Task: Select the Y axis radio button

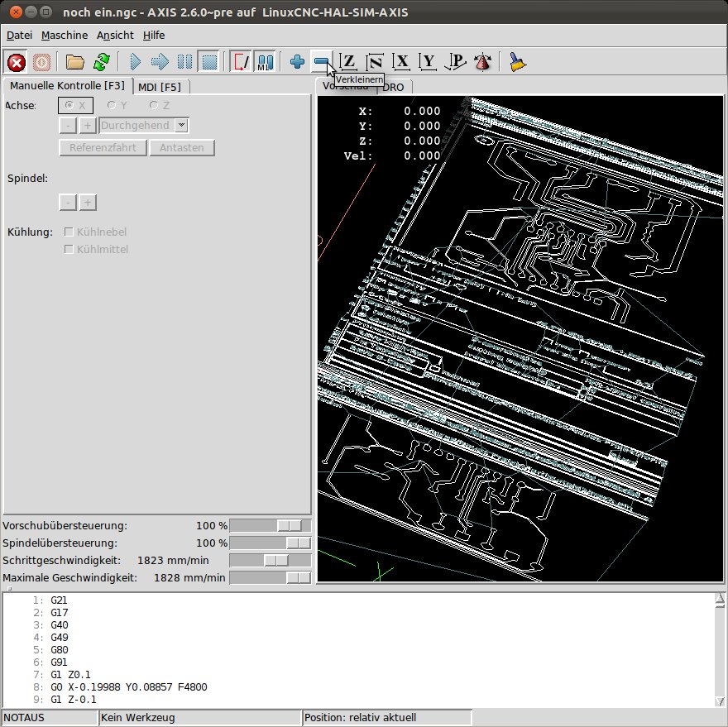Action: click(x=112, y=106)
